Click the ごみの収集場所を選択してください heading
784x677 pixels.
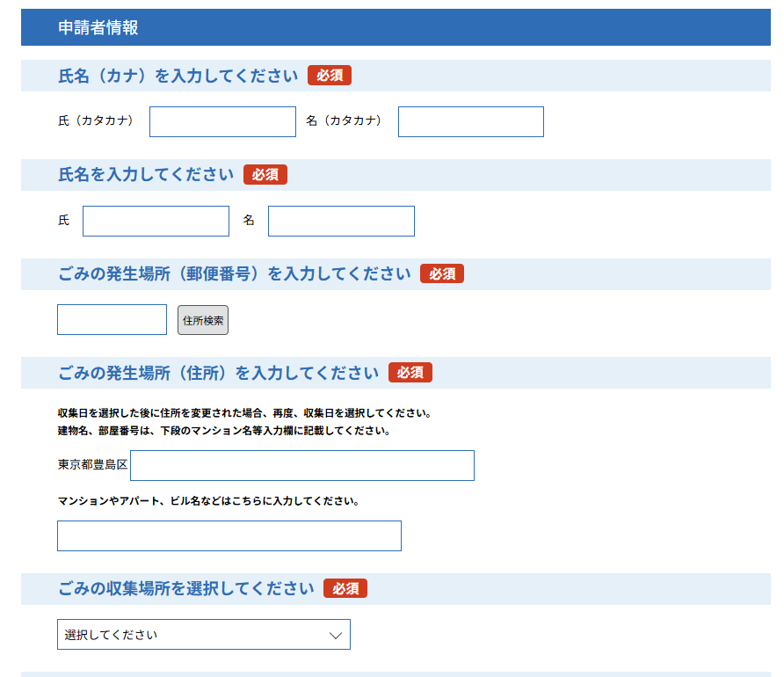185,589
